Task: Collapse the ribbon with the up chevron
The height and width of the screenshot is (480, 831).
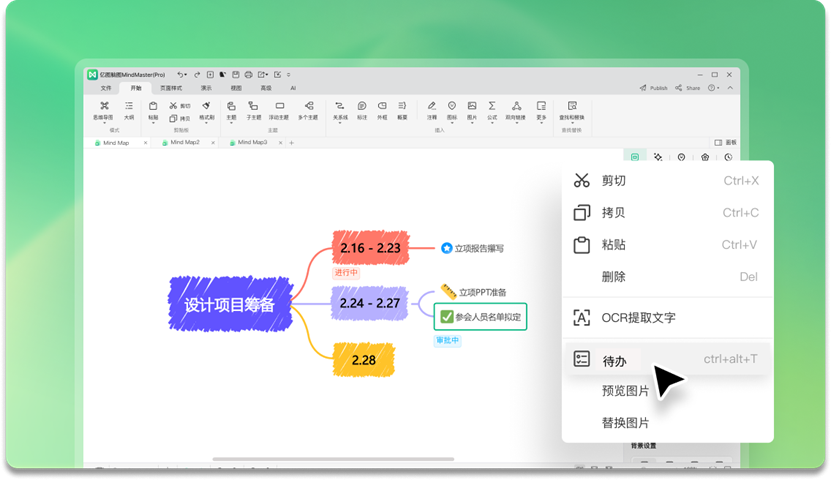Action: (732, 88)
